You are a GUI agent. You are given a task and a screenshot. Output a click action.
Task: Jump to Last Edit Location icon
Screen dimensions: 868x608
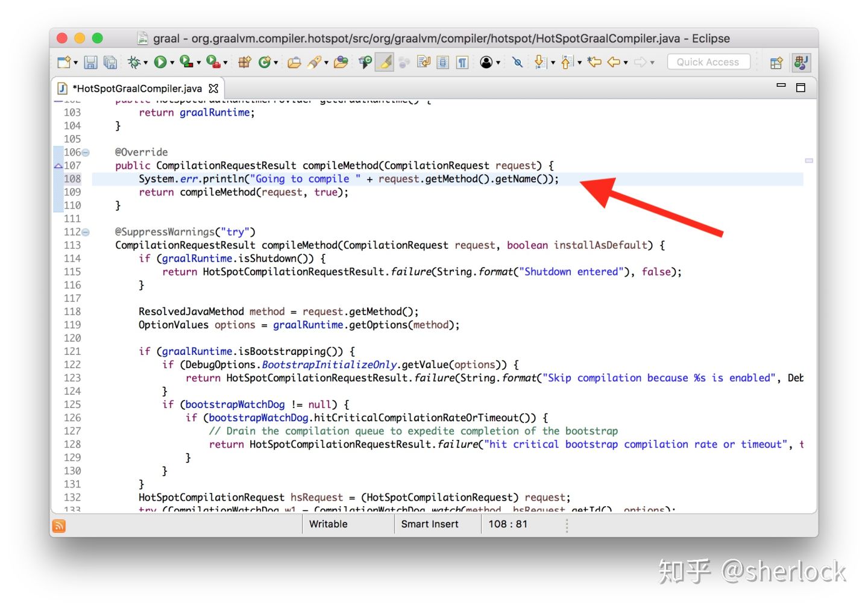[x=594, y=62]
